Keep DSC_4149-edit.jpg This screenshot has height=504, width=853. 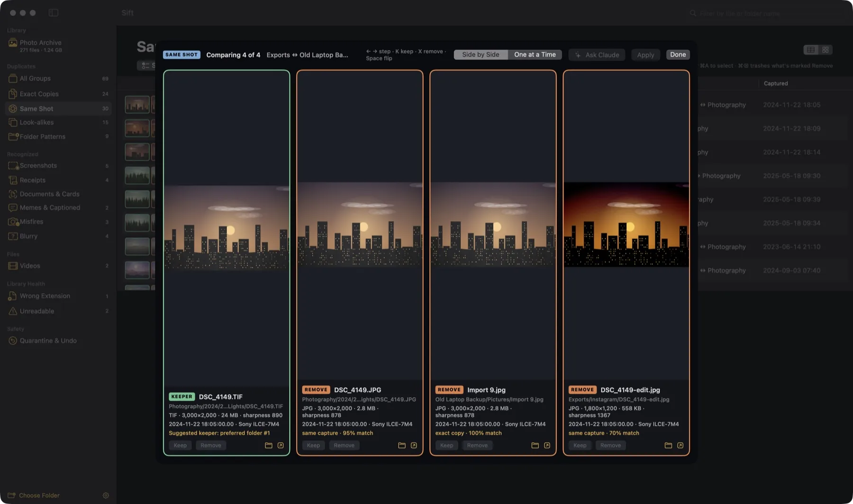point(580,445)
